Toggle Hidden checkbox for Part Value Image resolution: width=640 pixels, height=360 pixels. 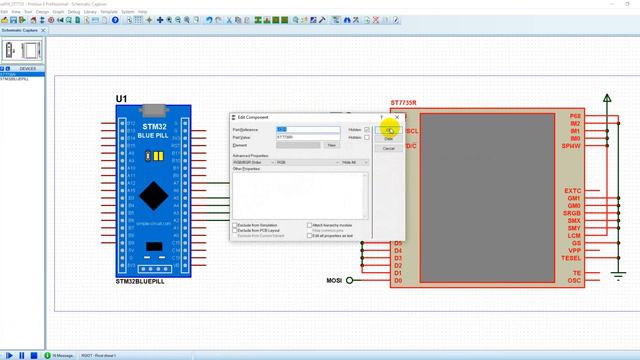click(x=367, y=138)
